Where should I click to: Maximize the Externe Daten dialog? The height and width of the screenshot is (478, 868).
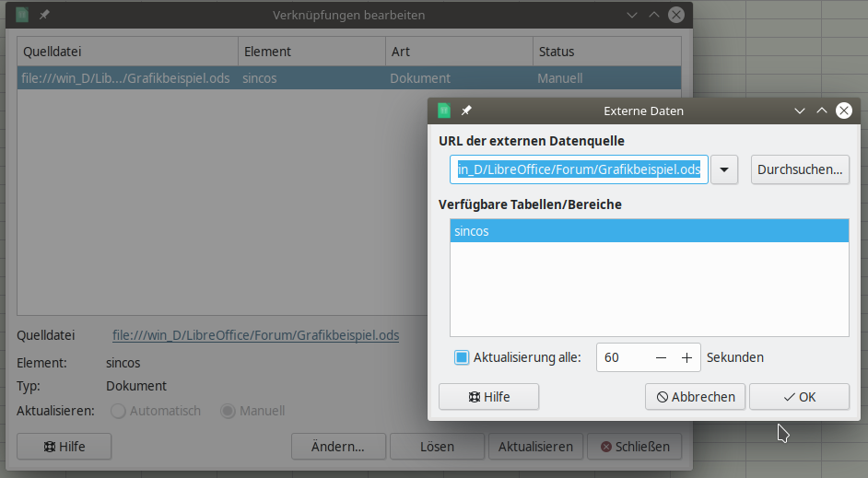click(822, 111)
